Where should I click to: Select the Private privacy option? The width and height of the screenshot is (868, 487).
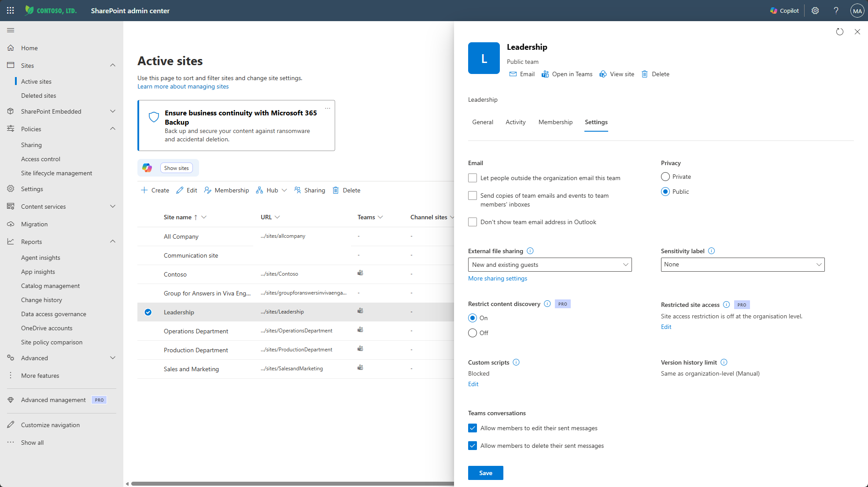tap(665, 177)
